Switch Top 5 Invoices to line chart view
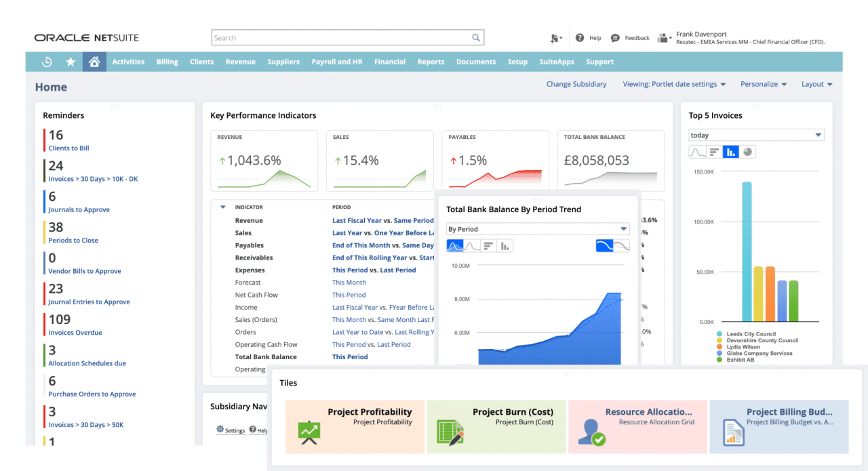The height and width of the screenshot is (471, 868). tap(697, 151)
